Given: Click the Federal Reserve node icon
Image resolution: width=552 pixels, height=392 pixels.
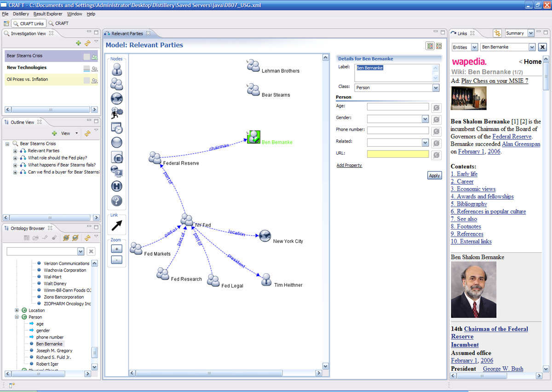Looking at the screenshot, I should tap(155, 157).
